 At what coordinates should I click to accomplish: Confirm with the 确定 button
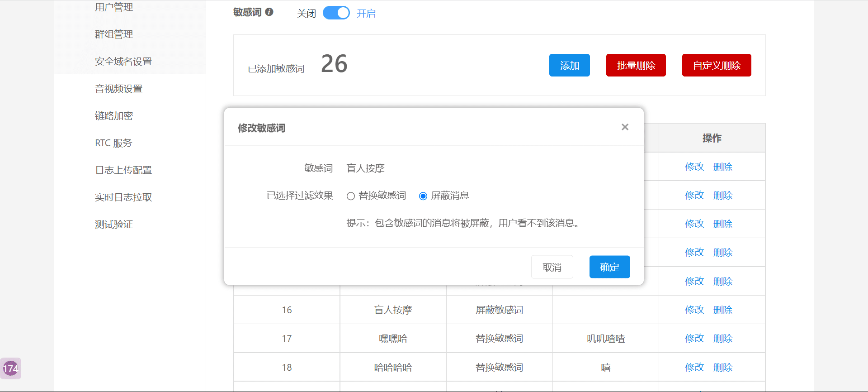click(609, 267)
